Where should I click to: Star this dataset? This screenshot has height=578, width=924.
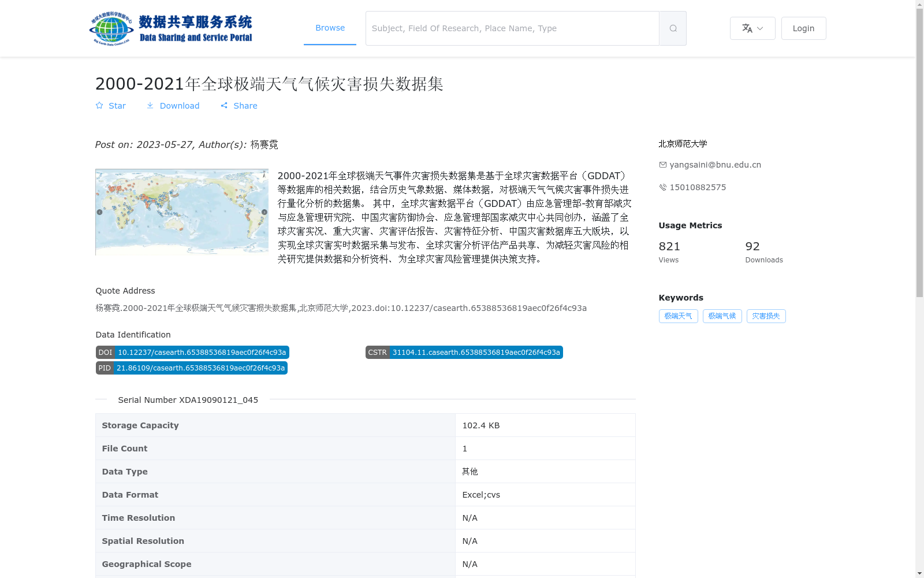point(110,106)
